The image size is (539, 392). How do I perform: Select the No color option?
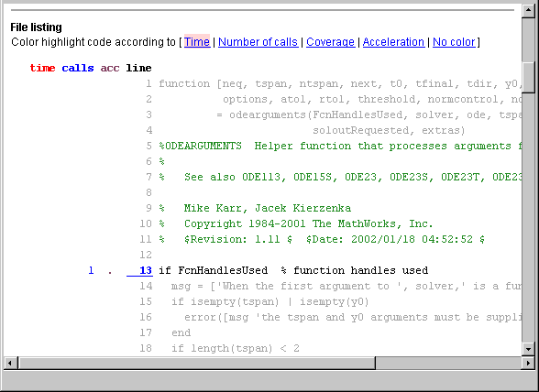click(454, 41)
